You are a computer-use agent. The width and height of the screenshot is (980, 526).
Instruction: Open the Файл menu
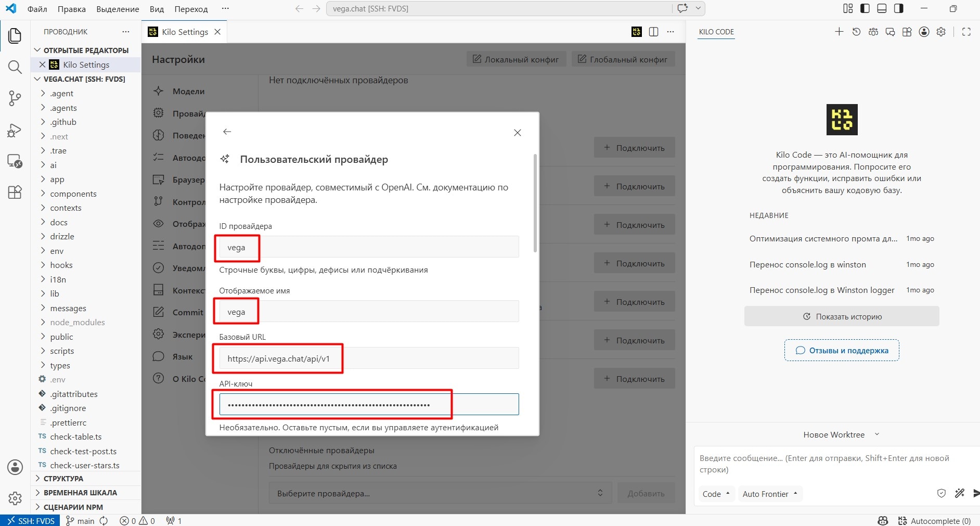[37, 9]
